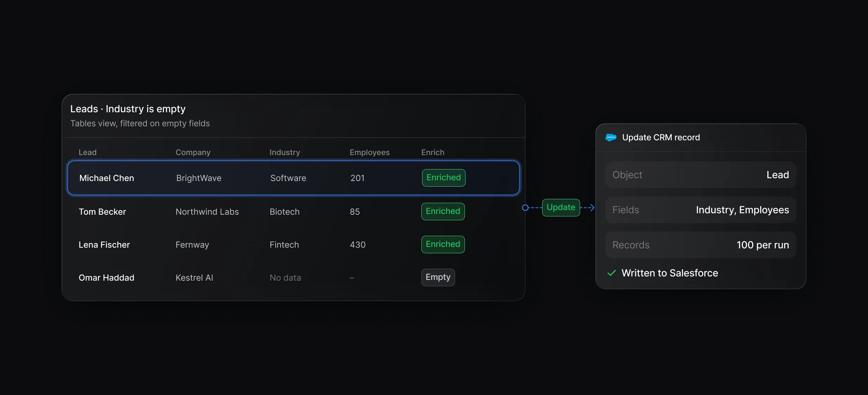Click the arrowhead pointing to the CRM card
The height and width of the screenshot is (395, 868).
click(592, 208)
